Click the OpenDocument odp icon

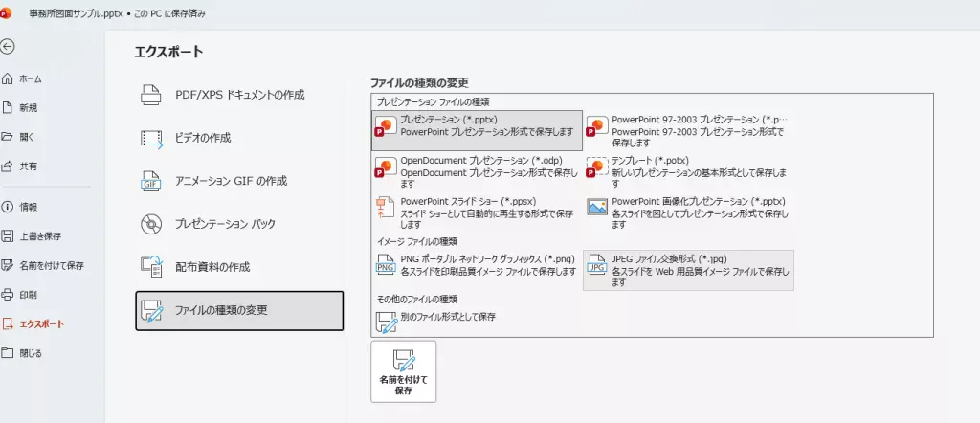[386, 167]
